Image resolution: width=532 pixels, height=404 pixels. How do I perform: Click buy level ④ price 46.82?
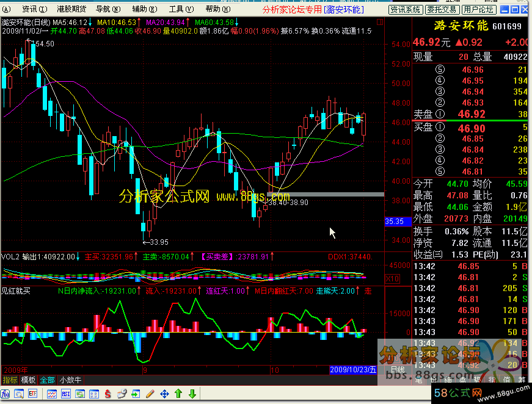[x=473, y=161]
